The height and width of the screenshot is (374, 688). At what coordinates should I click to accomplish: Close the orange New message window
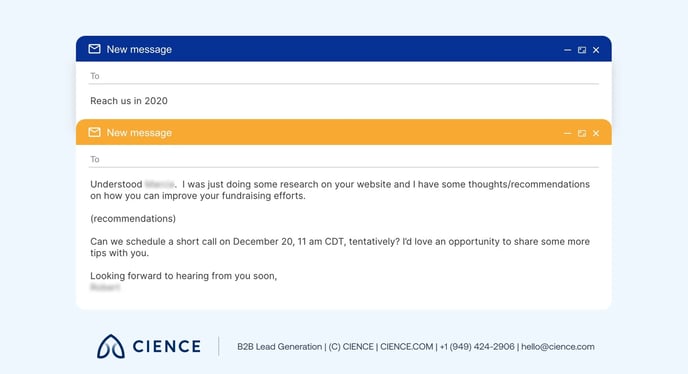pos(596,133)
